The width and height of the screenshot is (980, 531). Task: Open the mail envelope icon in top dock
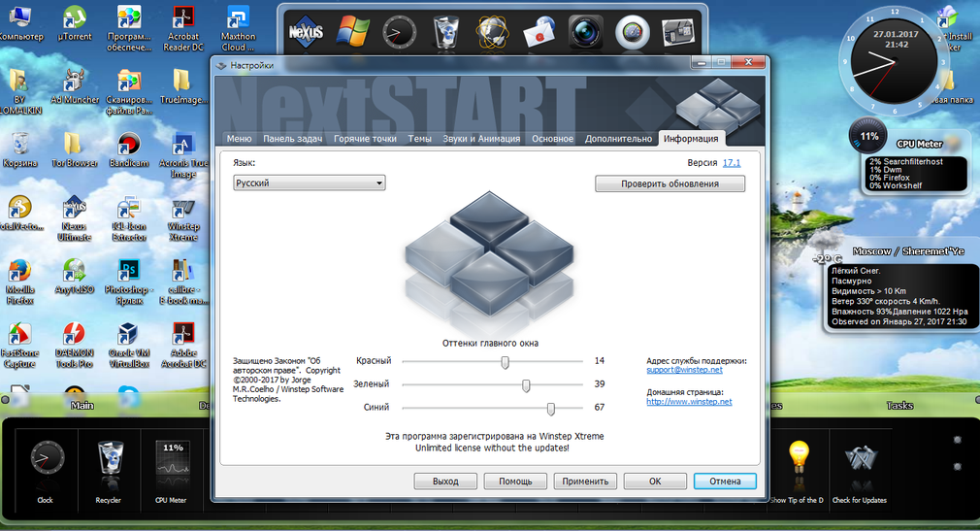coord(539,33)
